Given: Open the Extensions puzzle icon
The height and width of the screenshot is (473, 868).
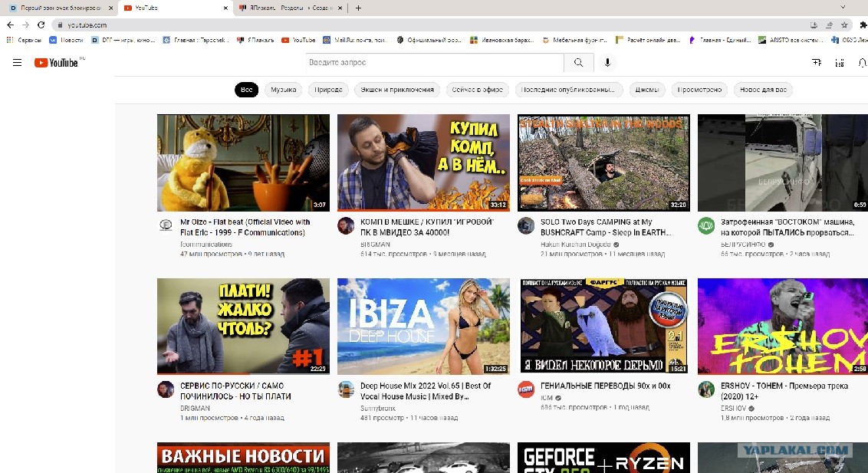Looking at the screenshot, I should 863,25.
